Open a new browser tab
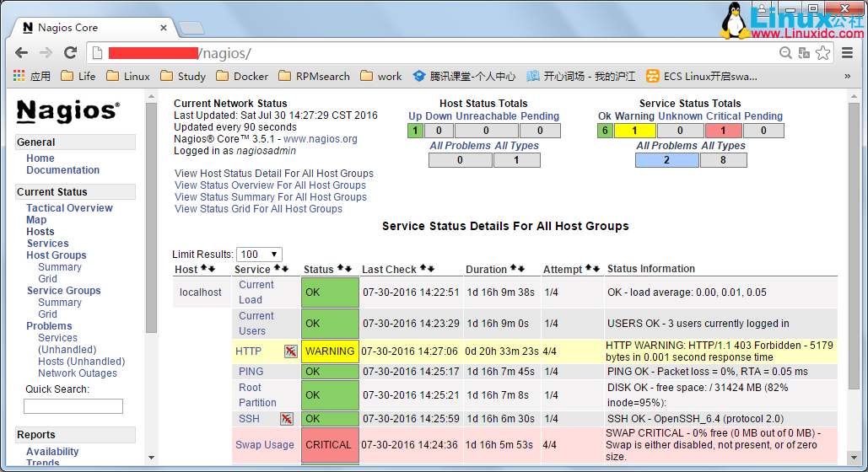The image size is (868, 472). click(191, 28)
